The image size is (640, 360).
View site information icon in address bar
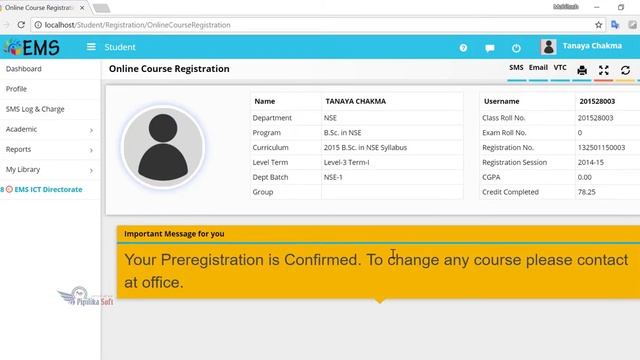(x=38, y=25)
